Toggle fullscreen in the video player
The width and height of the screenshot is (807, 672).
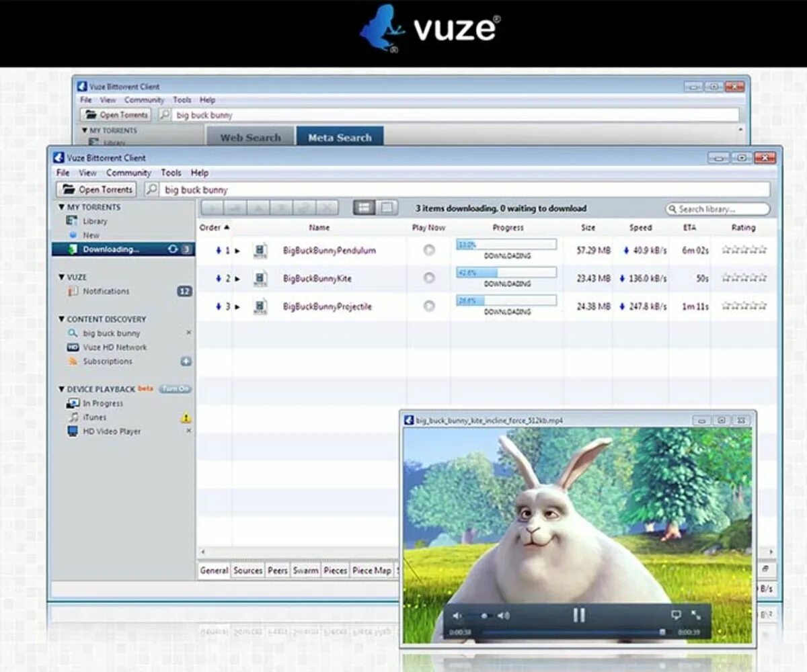click(x=696, y=615)
